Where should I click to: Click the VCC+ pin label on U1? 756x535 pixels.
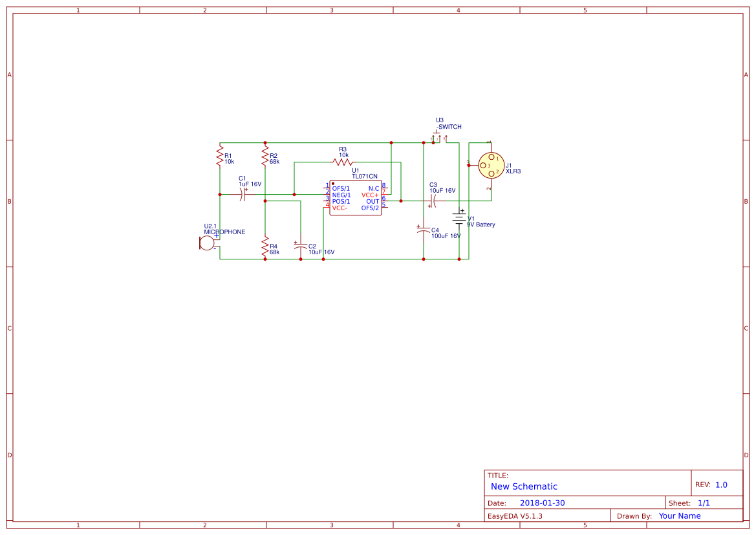[x=369, y=195]
